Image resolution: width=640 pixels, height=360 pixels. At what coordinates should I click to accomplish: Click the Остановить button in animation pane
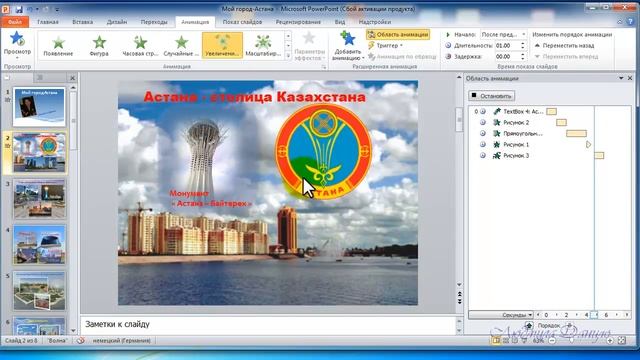(491, 96)
